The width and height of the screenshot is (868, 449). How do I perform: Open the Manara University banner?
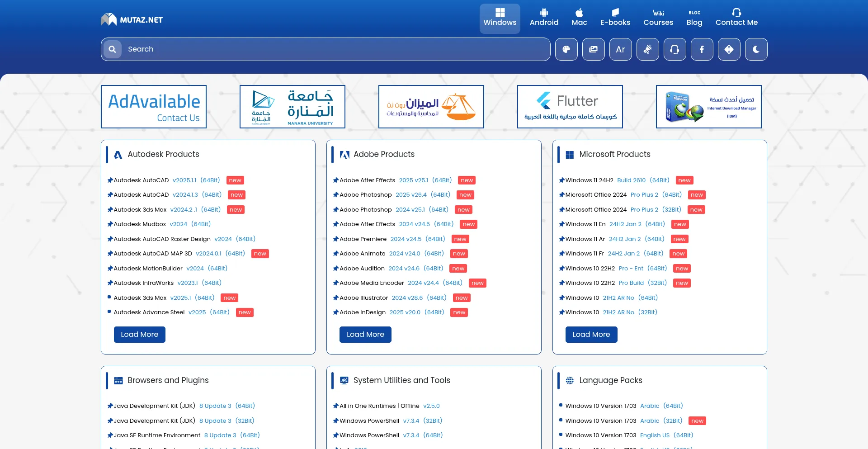[292, 107]
